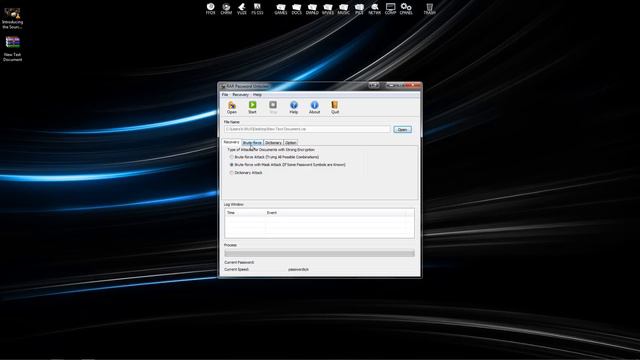The height and width of the screenshot is (360, 640).
Task: Open the GAMES folder dock icon
Action: click(x=281, y=9)
